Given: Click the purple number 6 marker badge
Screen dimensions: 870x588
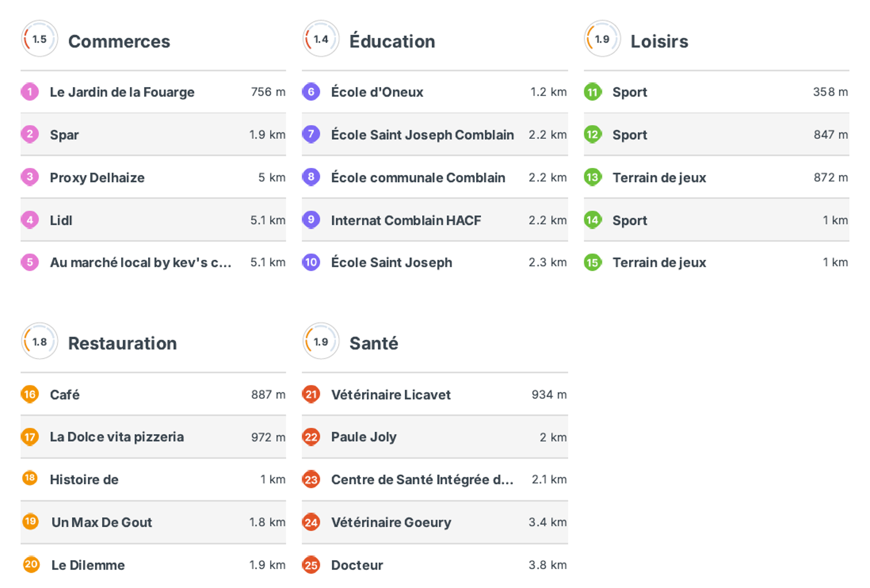Looking at the screenshot, I should click(311, 92).
